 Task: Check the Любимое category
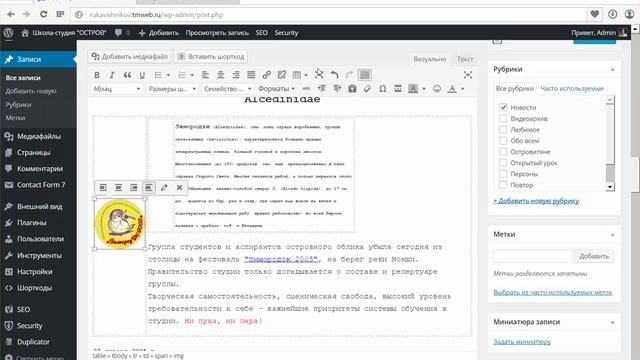pos(503,129)
